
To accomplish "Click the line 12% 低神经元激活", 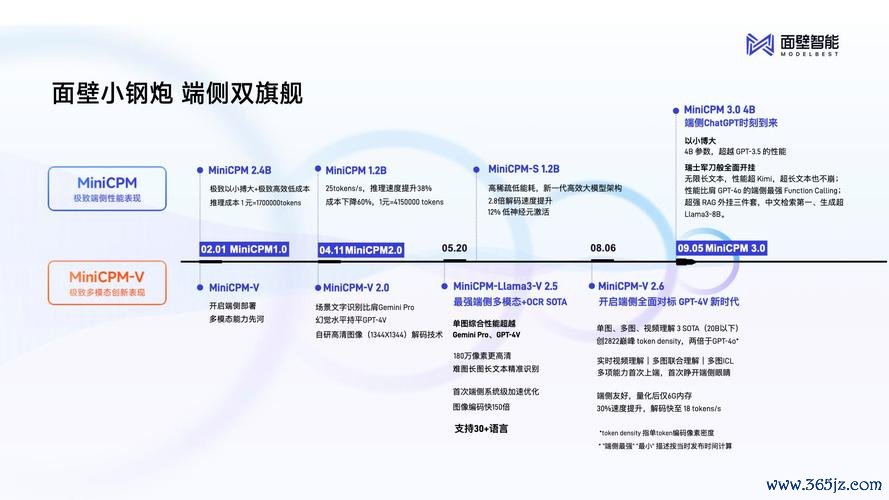I will (518, 212).
